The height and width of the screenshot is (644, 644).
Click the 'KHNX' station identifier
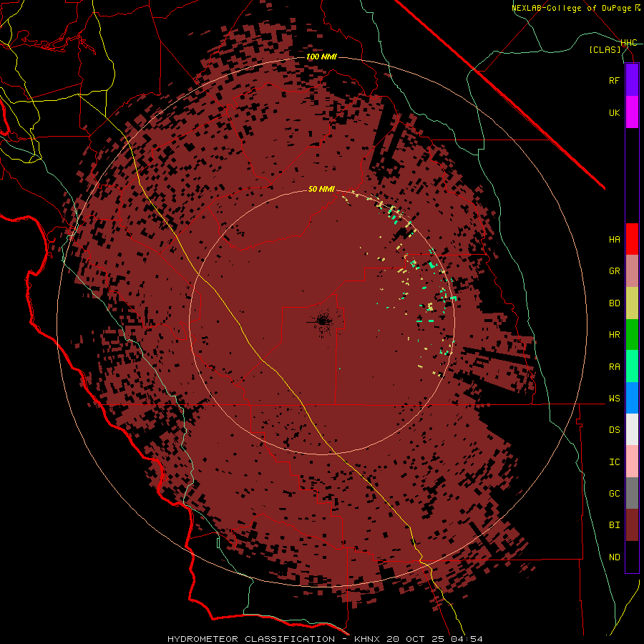coord(368,639)
